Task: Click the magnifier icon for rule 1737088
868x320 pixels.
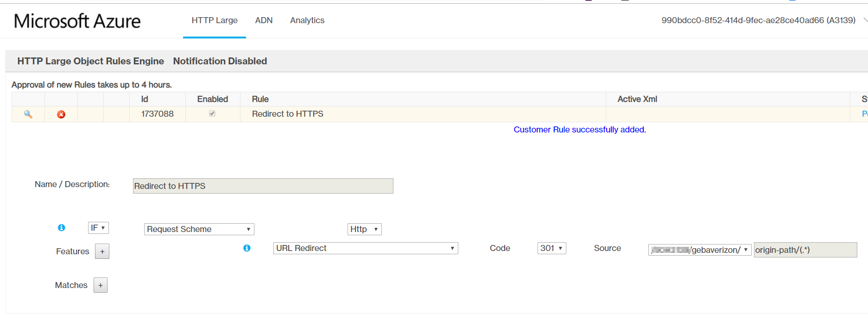Action: 28,114
